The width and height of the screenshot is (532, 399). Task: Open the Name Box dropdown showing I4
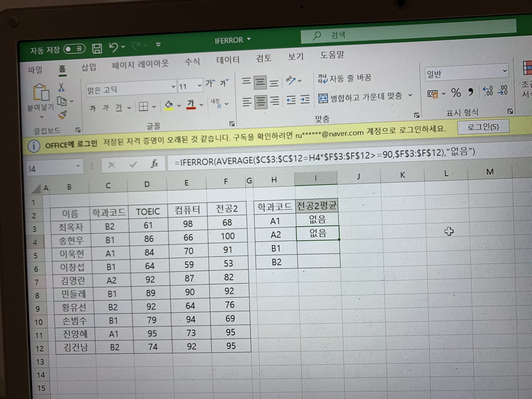[78, 166]
